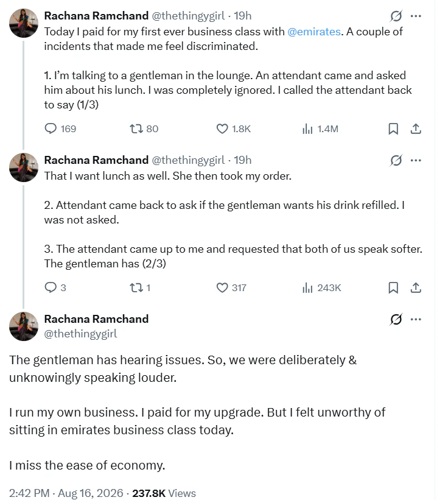Share the second tweet ending (2/3)
448x500 pixels.
416,287
